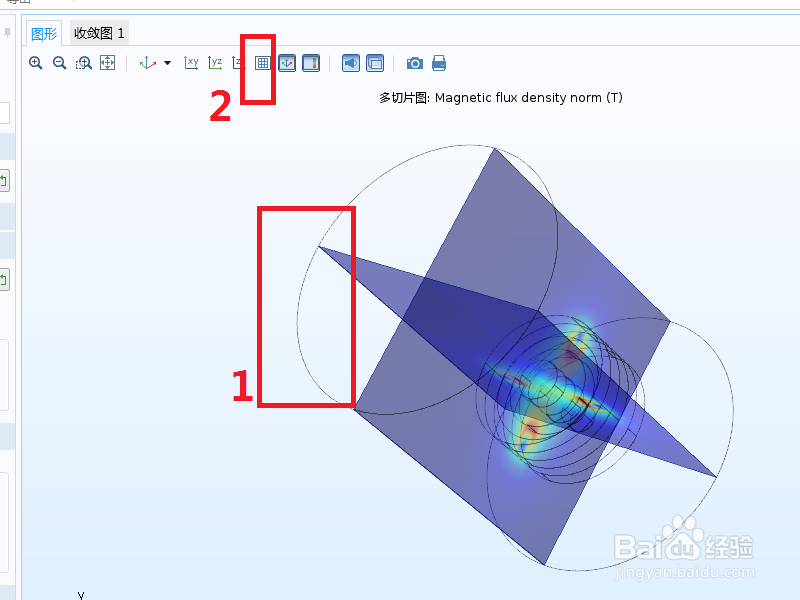Viewport: 800px width, 600px height.
Task: Click the Print icon
Action: click(439, 63)
